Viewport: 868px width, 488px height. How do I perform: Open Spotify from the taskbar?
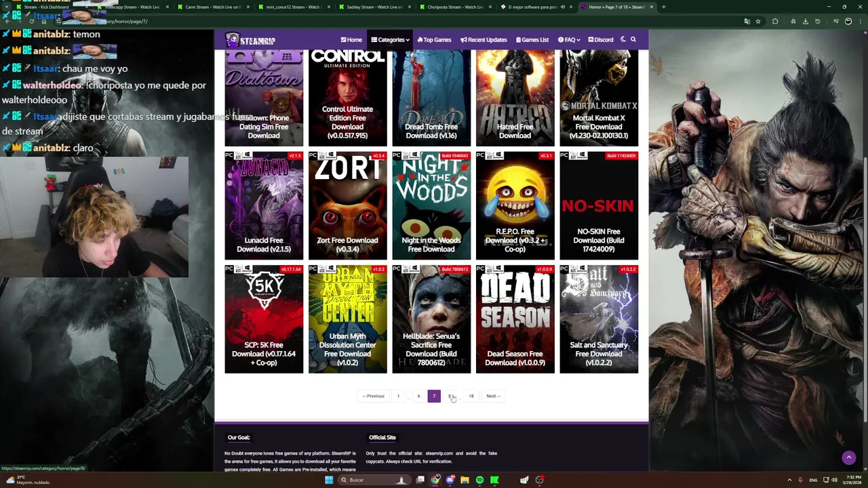(479, 480)
